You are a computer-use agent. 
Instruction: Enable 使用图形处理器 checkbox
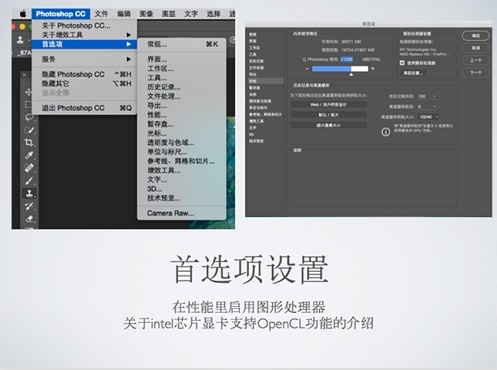pos(402,63)
